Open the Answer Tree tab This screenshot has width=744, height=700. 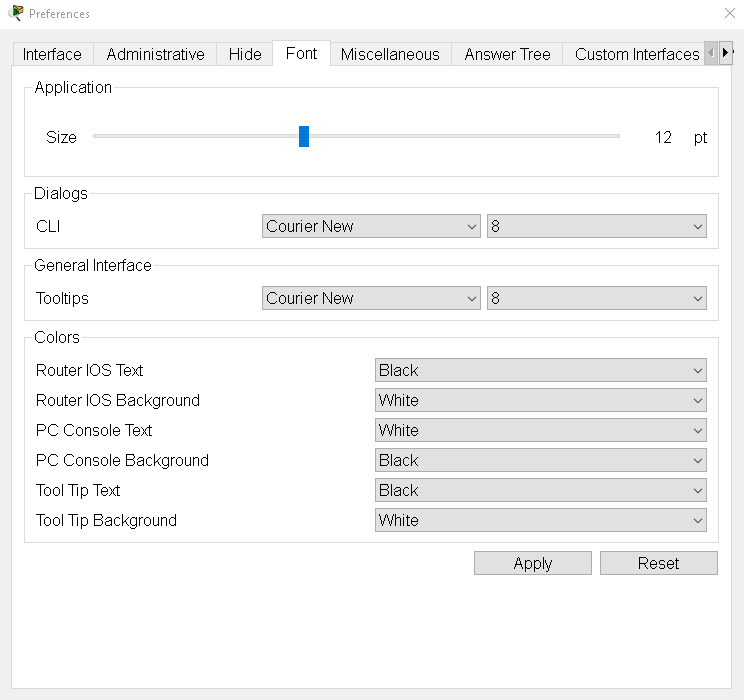[507, 54]
